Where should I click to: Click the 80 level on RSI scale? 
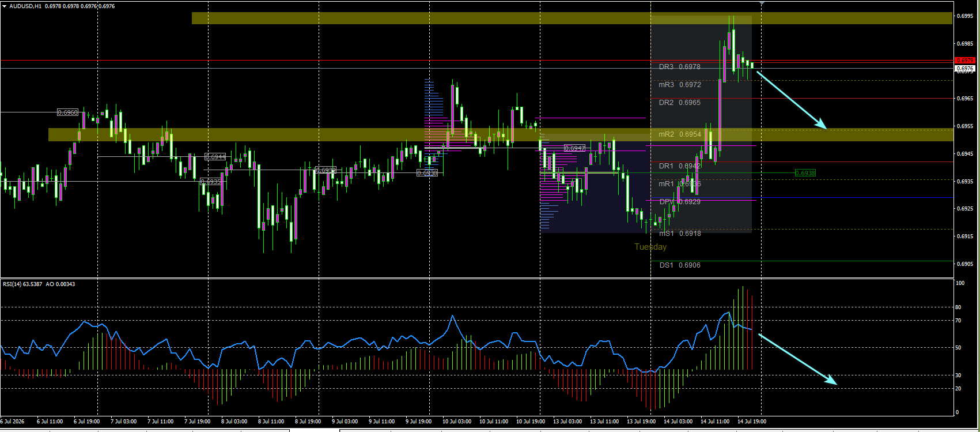click(x=959, y=308)
